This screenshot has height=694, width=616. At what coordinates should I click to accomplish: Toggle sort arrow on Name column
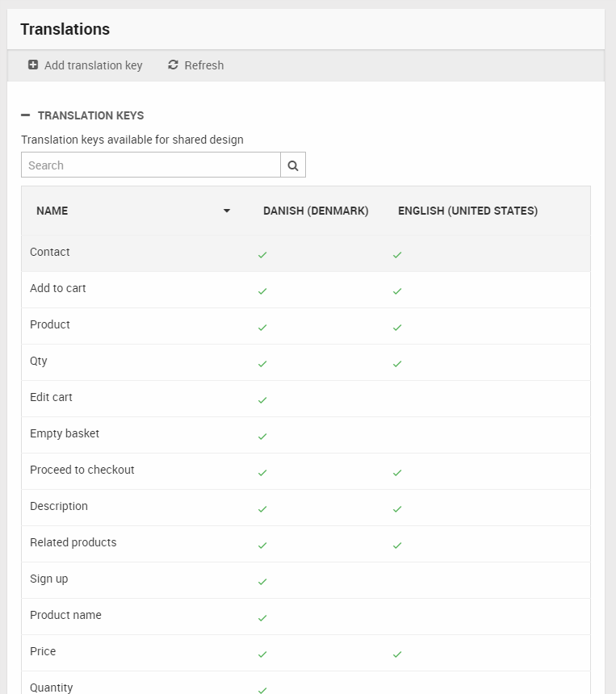coord(227,211)
